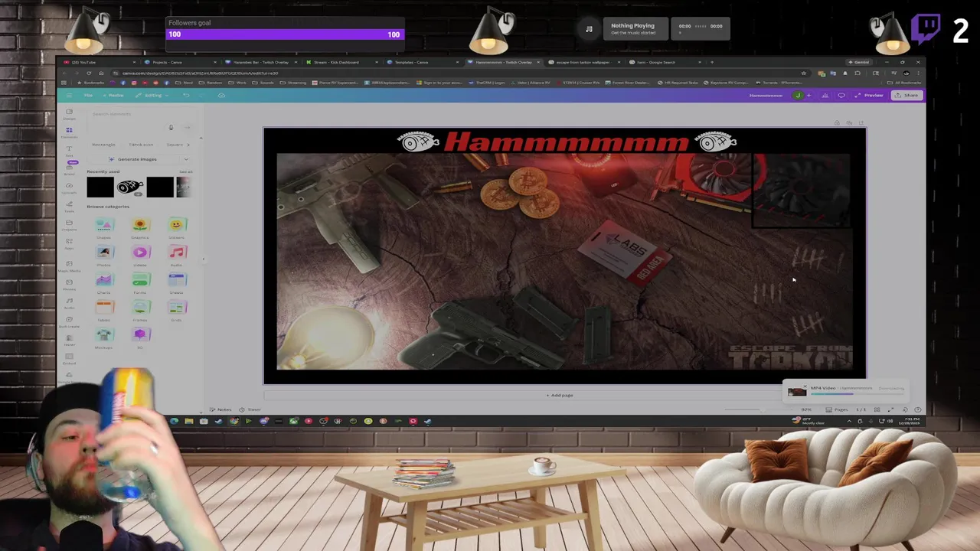Click the Share button
The height and width of the screenshot is (551, 980).
(908, 95)
